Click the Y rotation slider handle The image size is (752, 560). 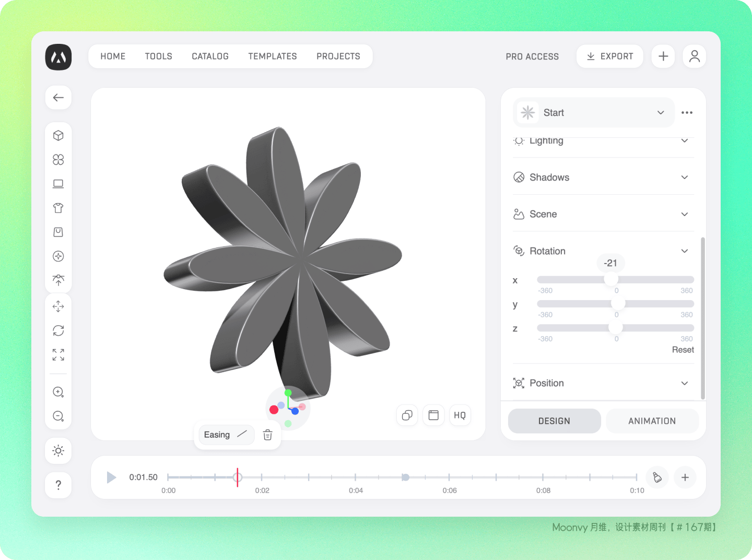click(618, 304)
